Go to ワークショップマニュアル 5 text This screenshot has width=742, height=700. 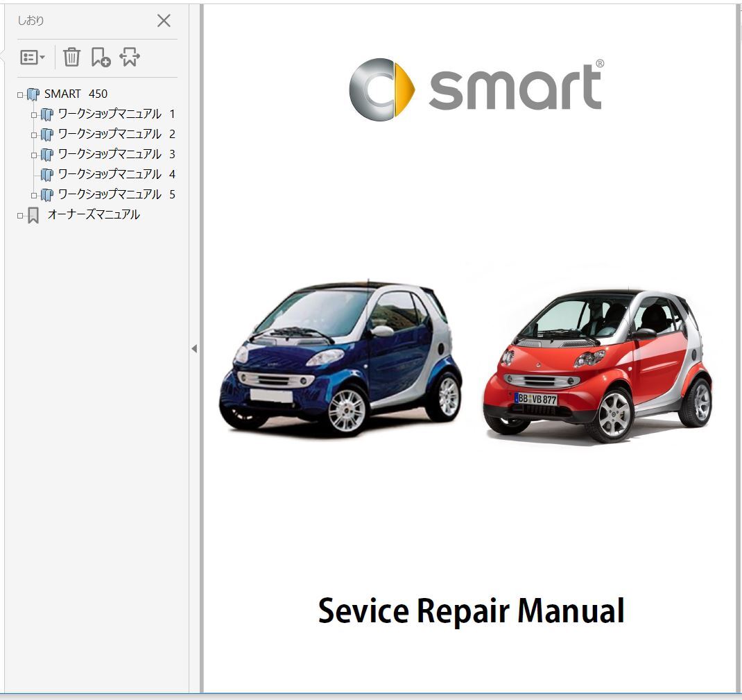[x=117, y=194]
